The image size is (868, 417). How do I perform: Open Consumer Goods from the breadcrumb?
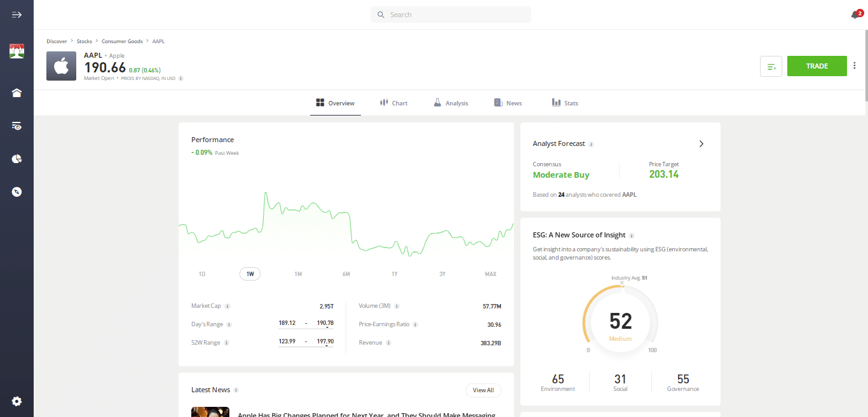[122, 41]
